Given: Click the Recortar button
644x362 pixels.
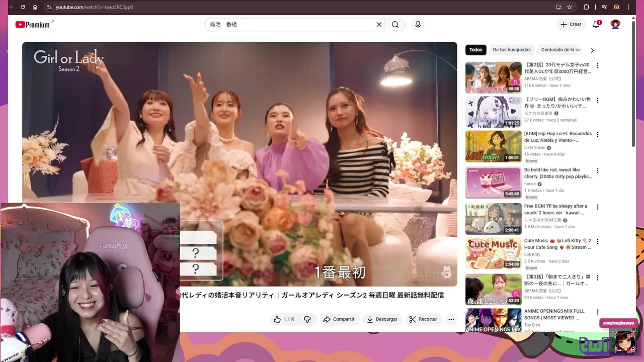Looking at the screenshot, I should tap(423, 319).
